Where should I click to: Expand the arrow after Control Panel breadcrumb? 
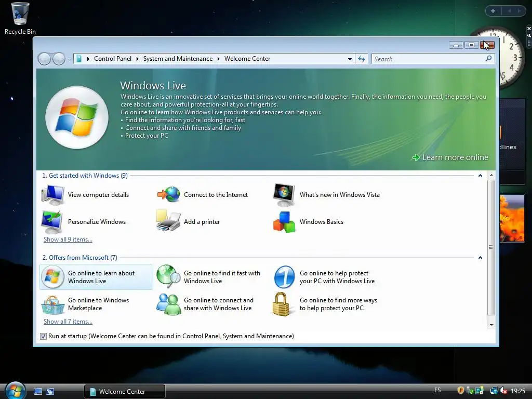pos(137,59)
